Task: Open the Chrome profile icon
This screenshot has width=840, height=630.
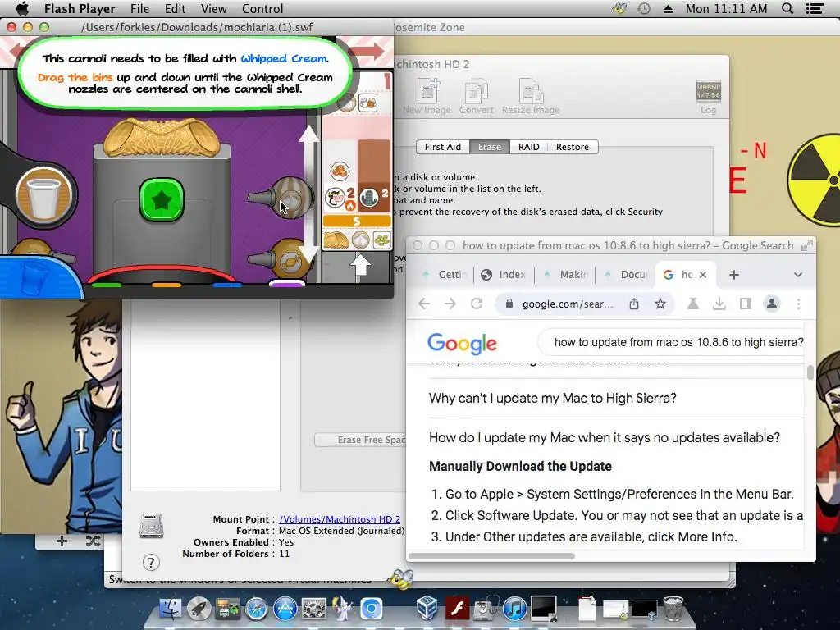Action: click(x=771, y=304)
